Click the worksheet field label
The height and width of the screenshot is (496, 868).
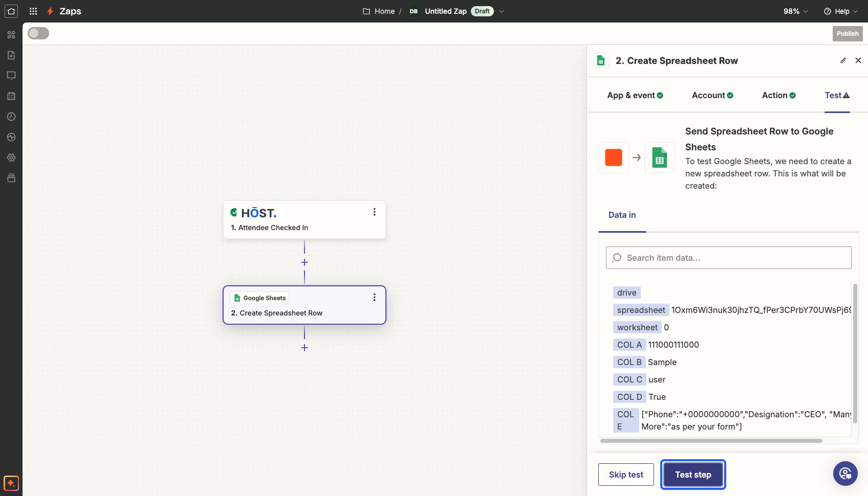(637, 327)
